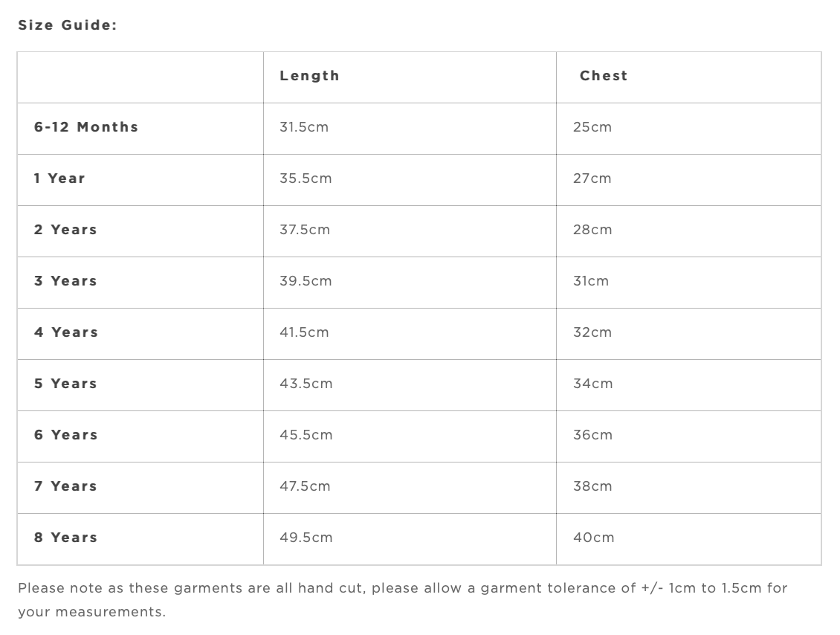This screenshot has width=840, height=635.
Task: Click the 31.5cm length cell
Action: point(304,127)
